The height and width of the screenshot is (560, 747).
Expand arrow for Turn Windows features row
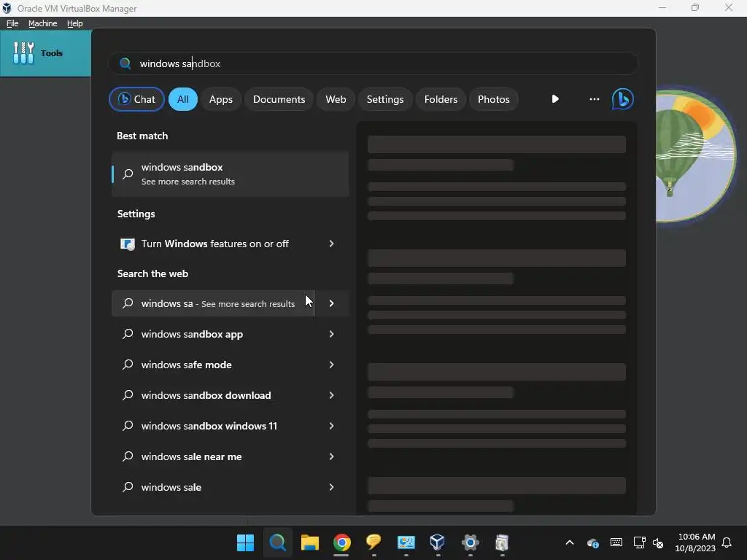332,244
